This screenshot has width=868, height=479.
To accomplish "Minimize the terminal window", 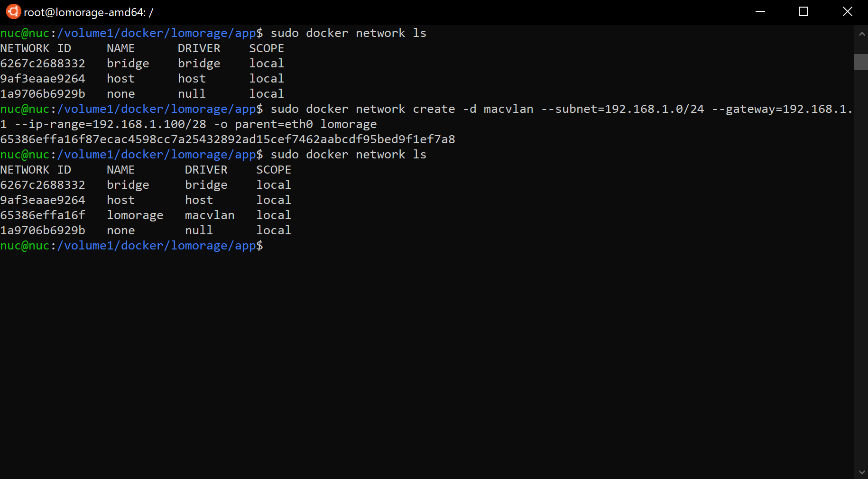I will 760,12.
